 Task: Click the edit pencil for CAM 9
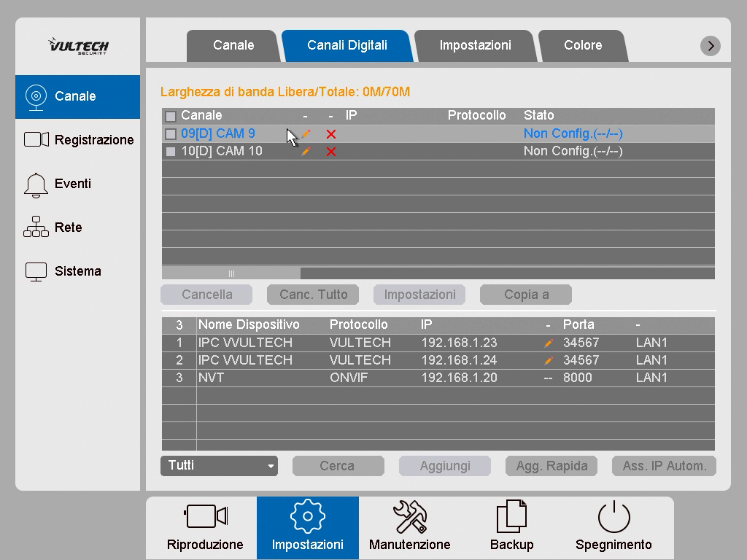tap(306, 134)
